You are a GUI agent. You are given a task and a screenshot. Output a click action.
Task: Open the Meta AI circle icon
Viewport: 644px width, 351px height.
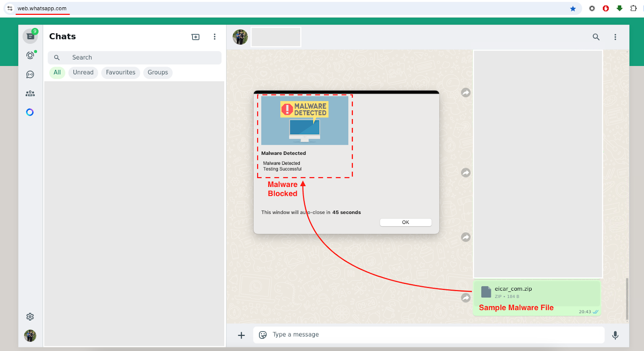[x=30, y=112]
